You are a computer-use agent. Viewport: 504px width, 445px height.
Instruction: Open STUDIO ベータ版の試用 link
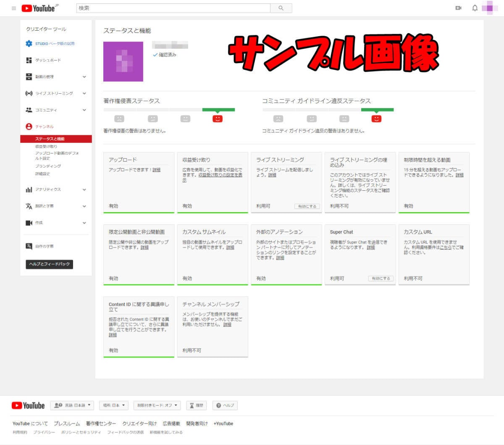pos(55,44)
